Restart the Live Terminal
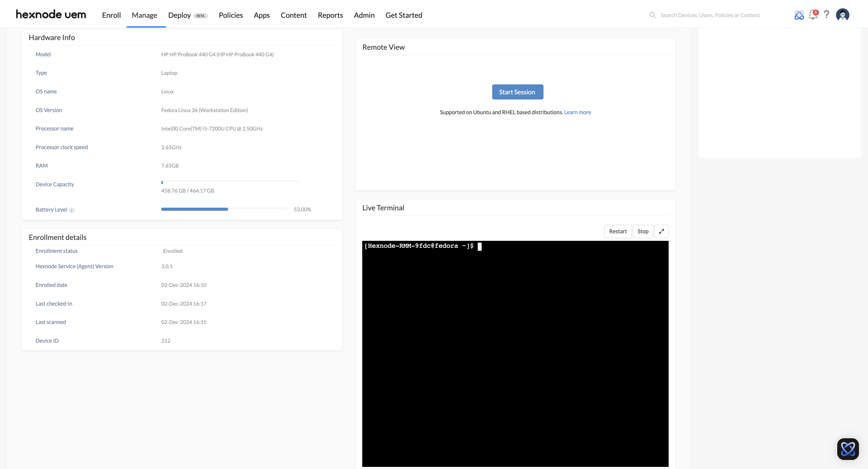Screen dimensions: 868x469 (618, 231)
